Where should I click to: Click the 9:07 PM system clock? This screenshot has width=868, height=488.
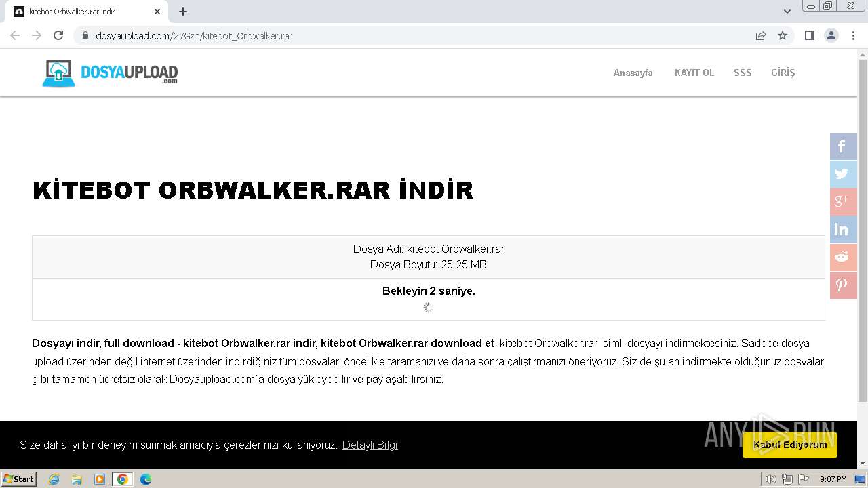tap(833, 479)
